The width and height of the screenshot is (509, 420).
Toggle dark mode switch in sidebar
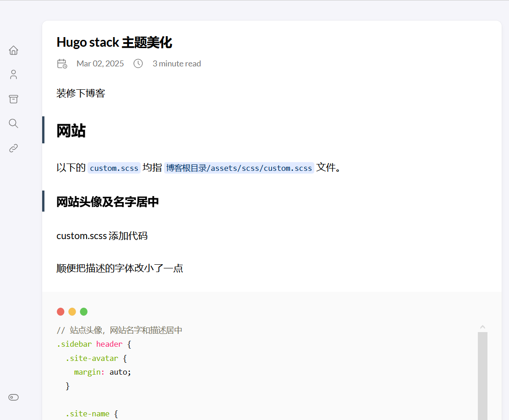point(14,397)
